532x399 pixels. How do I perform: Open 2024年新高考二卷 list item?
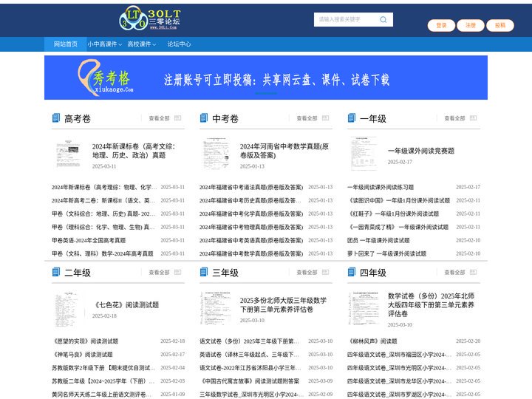point(103,200)
